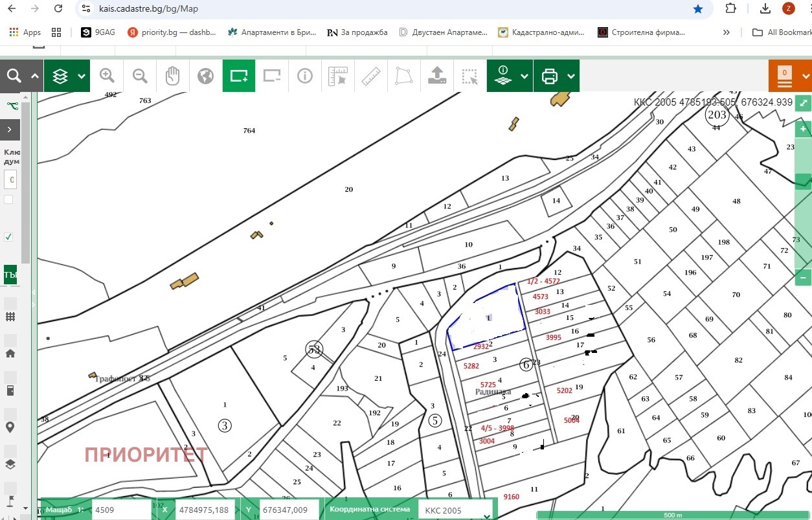Tick the unchecked checkbox in left panel
This screenshot has height=520, width=812.
(8, 199)
